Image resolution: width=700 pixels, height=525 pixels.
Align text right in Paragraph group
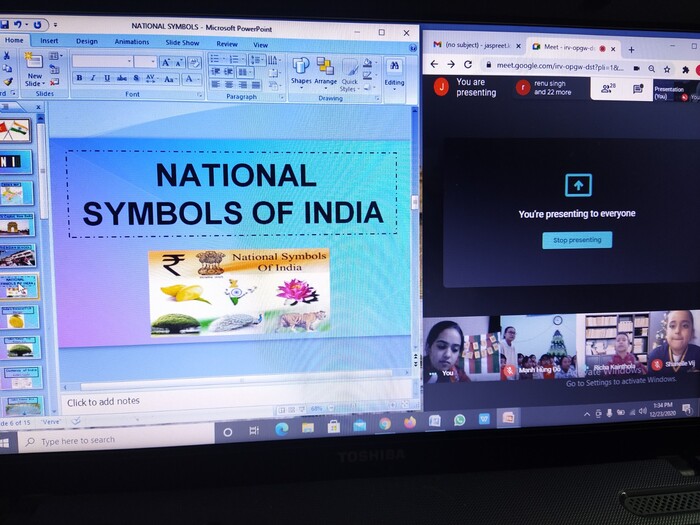242,84
